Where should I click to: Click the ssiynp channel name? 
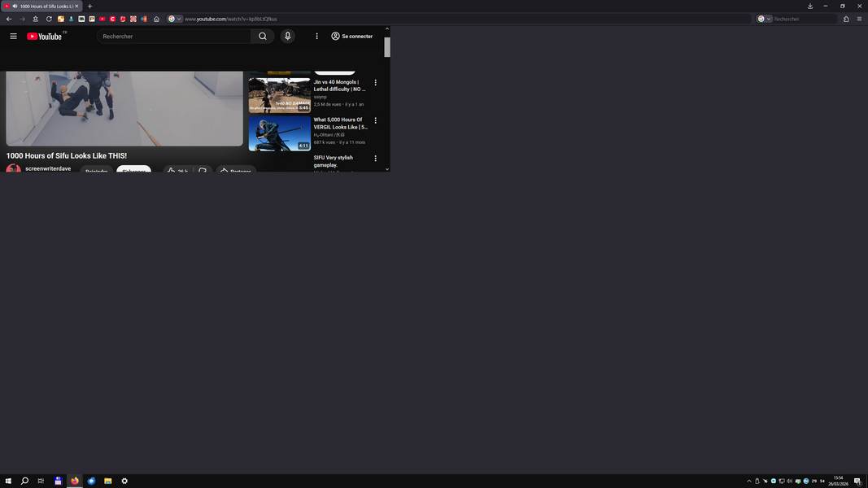click(320, 97)
